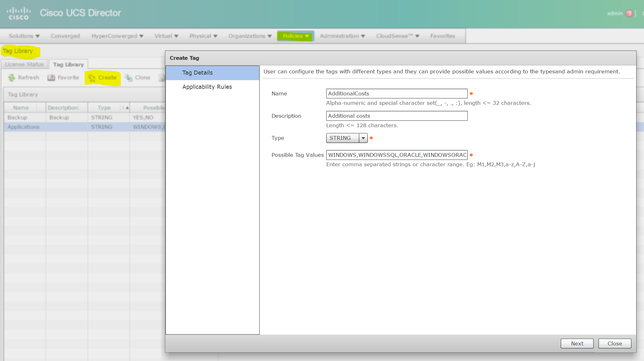
Task: Click the admin username link
Action: tap(615, 13)
